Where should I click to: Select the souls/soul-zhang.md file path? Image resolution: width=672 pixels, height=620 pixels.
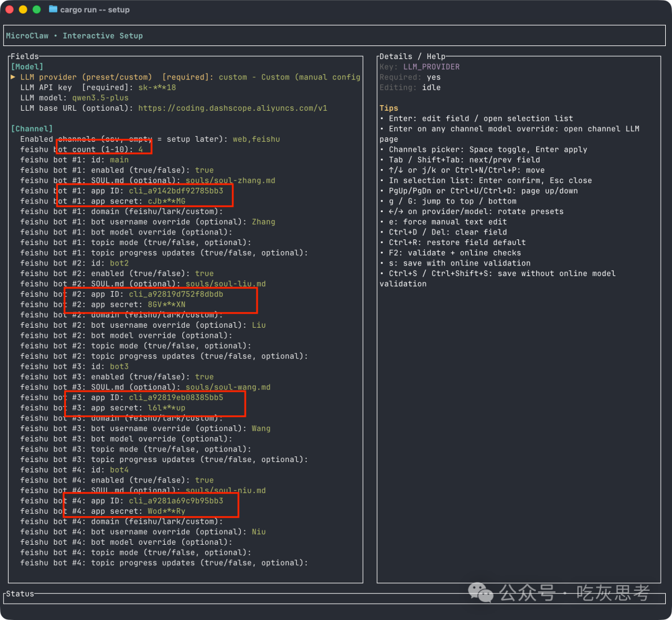click(x=230, y=180)
